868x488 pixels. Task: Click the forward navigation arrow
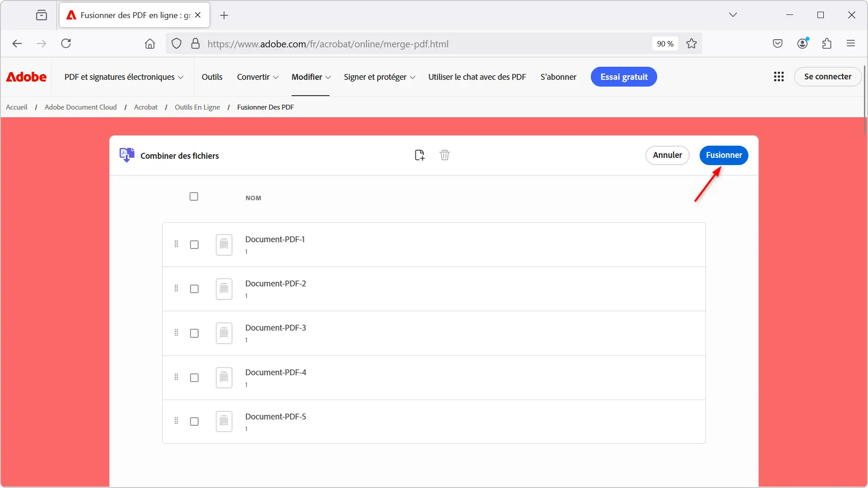tap(42, 44)
